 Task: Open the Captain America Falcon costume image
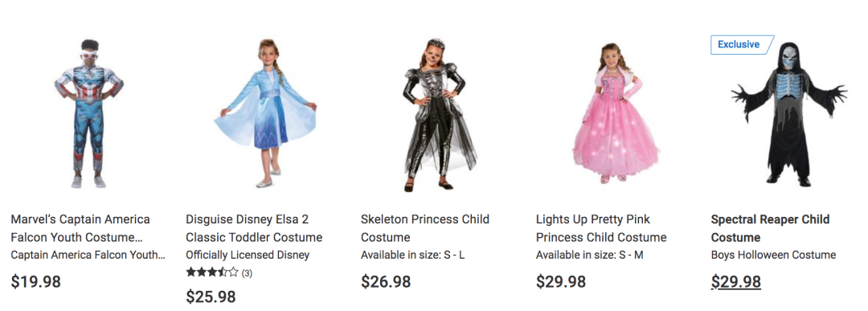[88, 113]
